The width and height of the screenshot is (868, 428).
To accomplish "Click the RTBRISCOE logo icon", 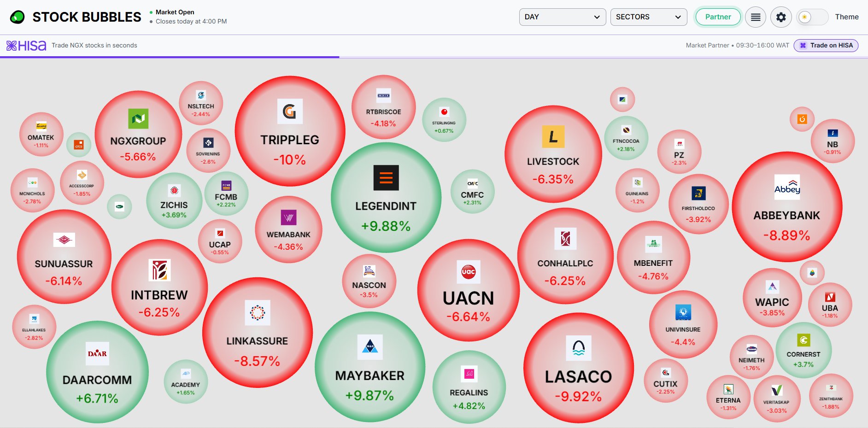I will pyautogui.click(x=384, y=96).
